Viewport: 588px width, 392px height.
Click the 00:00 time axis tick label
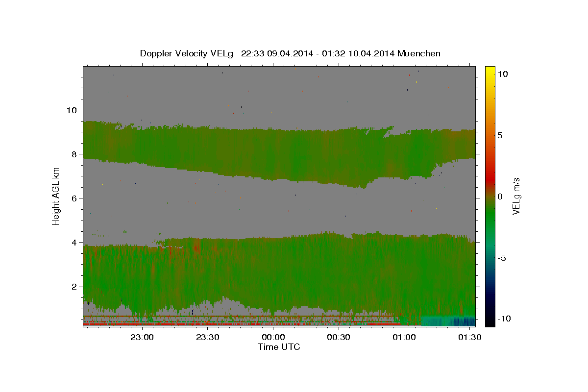coord(273,337)
